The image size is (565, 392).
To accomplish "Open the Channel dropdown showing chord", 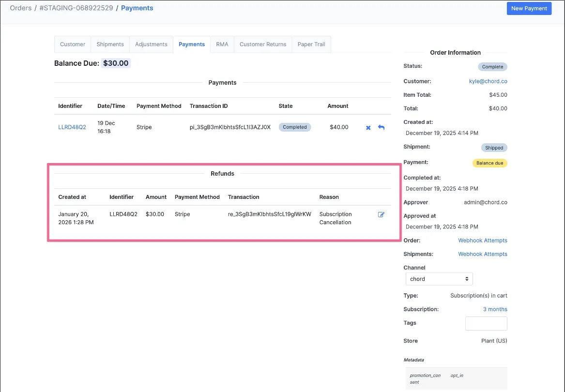I will click(439, 279).
